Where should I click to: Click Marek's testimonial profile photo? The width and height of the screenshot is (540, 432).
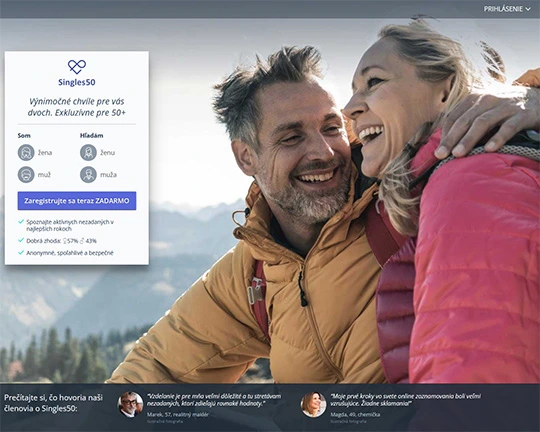(131, 404)
